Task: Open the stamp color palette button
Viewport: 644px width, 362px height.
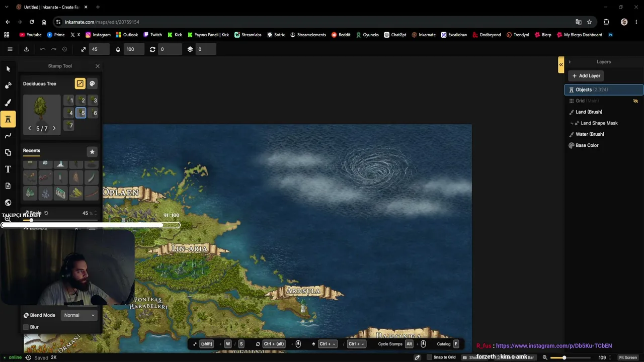Action: pos(92,83)
